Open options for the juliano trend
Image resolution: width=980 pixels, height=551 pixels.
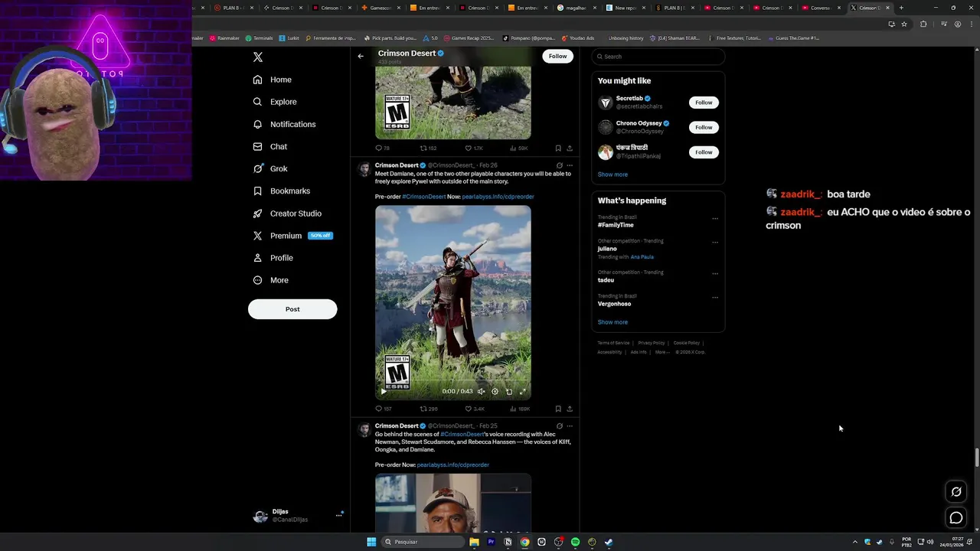(715, 243)
